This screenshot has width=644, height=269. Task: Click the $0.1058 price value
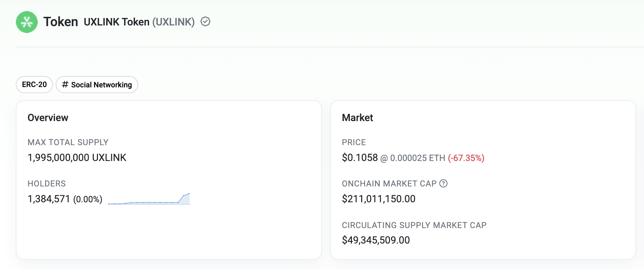(x=360, y=158)
